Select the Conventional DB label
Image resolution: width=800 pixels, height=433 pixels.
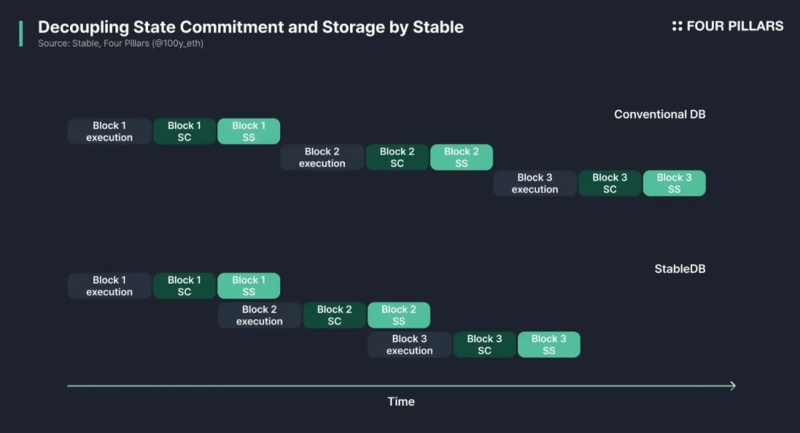point(659,114)
